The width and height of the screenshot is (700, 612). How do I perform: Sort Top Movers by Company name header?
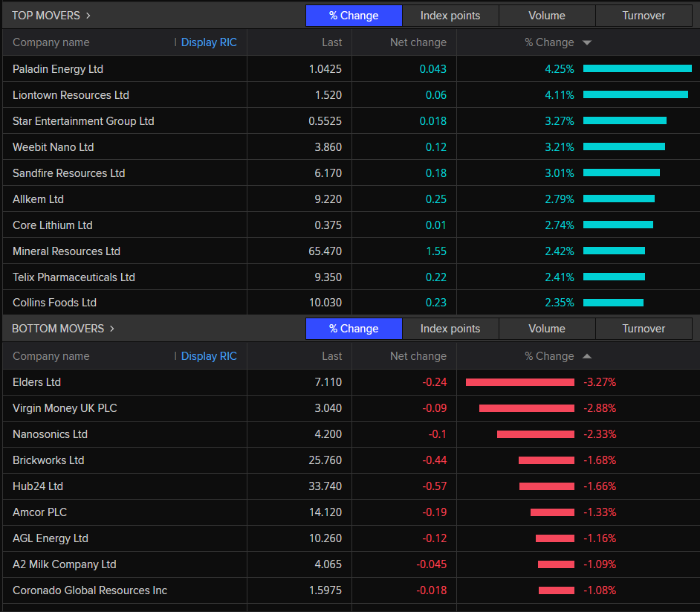coord(51,42)
